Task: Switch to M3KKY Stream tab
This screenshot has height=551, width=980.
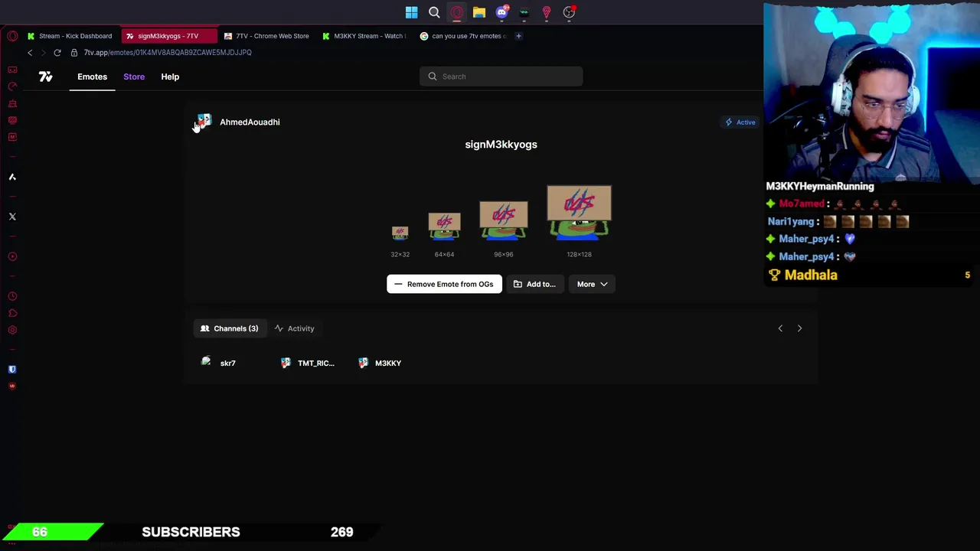Action: [x=364, y=36]
